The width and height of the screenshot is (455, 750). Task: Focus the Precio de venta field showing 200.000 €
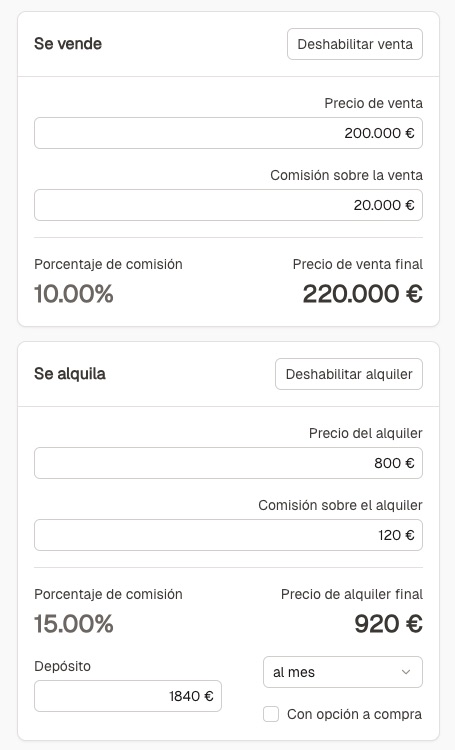228,133
